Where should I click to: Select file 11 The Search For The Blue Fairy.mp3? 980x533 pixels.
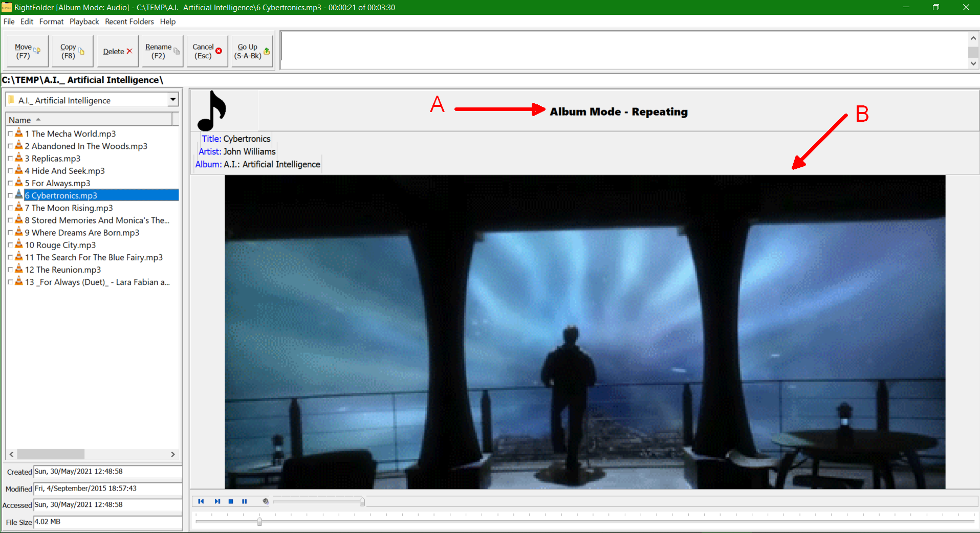(94, 257)
